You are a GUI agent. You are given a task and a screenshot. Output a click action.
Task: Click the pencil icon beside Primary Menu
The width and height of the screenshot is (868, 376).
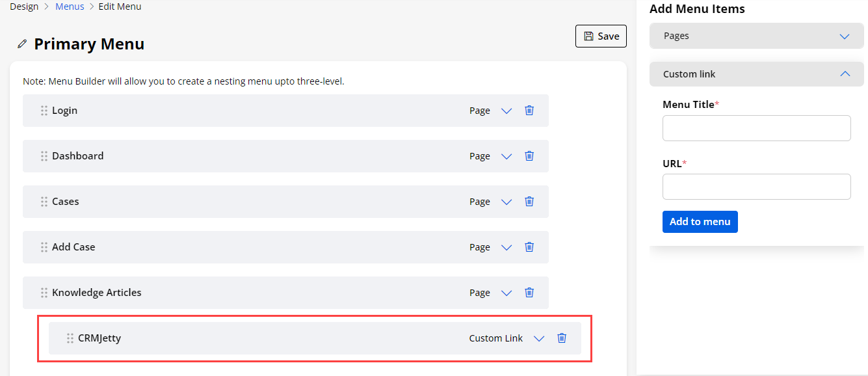pos(23,44)
